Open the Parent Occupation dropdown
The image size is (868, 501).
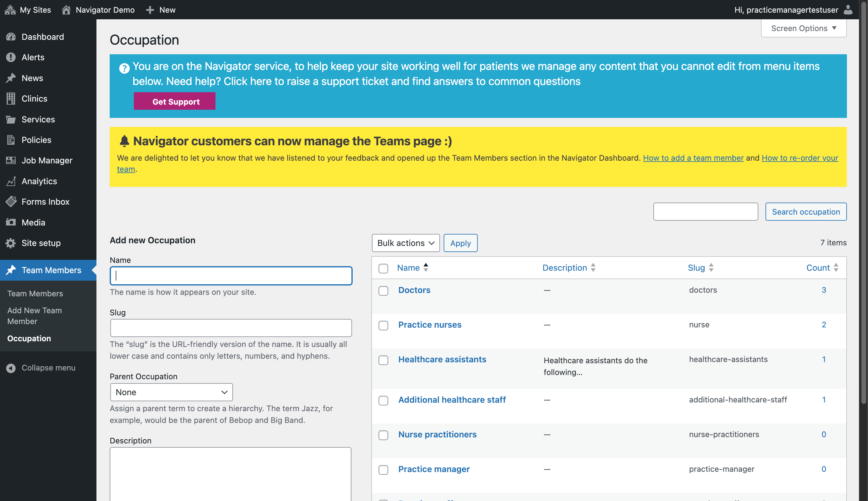171,392
